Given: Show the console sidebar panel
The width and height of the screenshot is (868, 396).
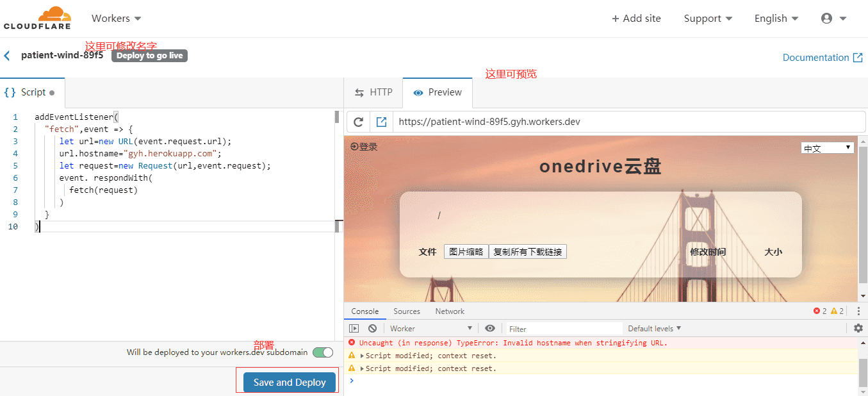Looking at the screenshot, I should click(x=354, y=328).
